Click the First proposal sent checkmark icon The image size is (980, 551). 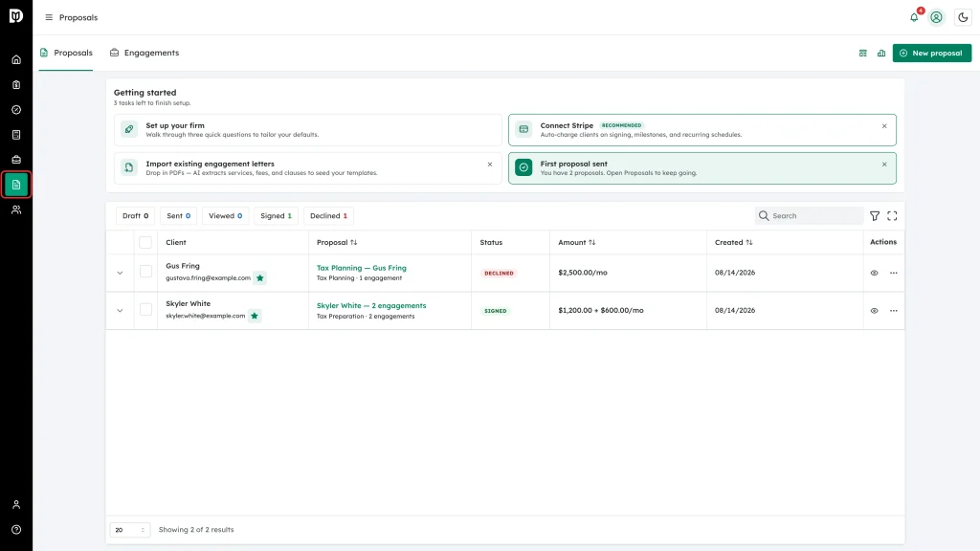(x=523, y=167)
